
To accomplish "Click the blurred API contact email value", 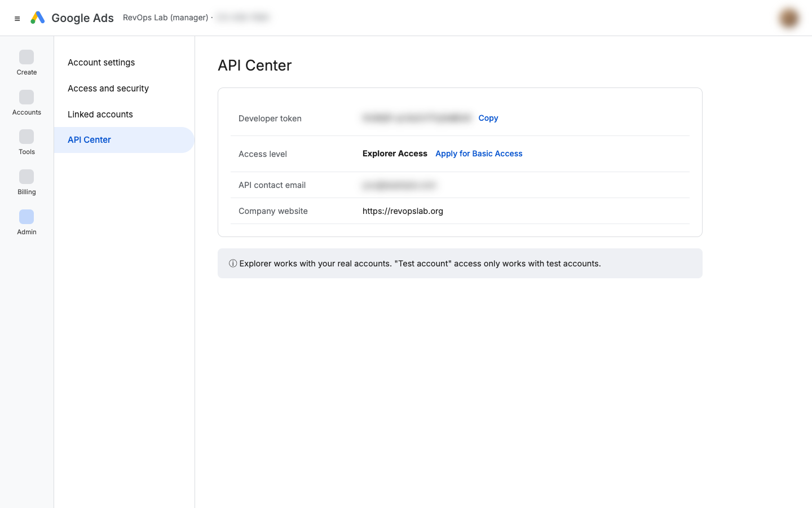I will (399, 185).
